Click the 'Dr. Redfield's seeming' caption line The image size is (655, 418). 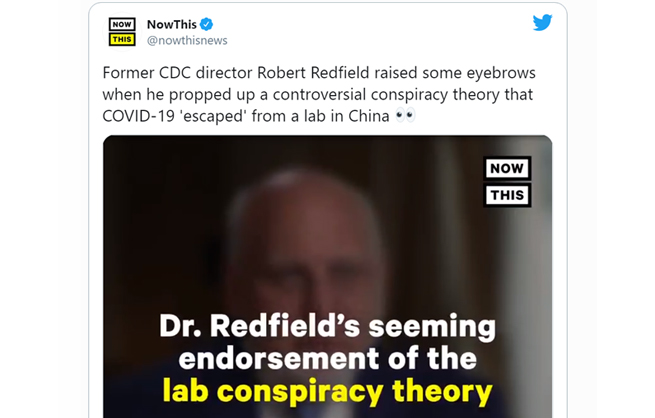point(328,326)
